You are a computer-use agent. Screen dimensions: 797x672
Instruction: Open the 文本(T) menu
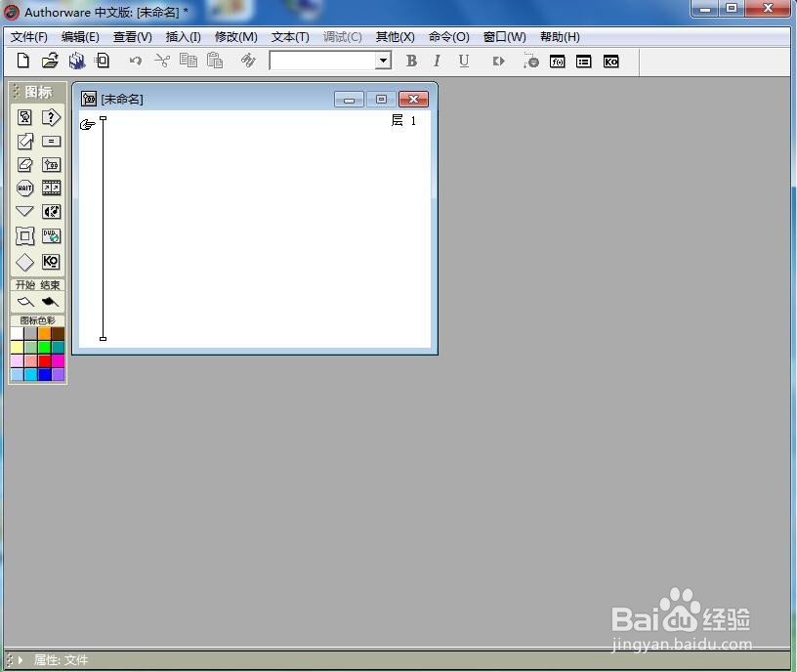(x=290, y=37)
